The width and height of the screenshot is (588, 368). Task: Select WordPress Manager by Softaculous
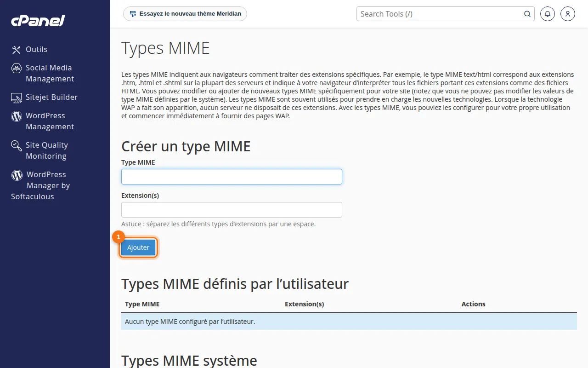coord(40,185)
